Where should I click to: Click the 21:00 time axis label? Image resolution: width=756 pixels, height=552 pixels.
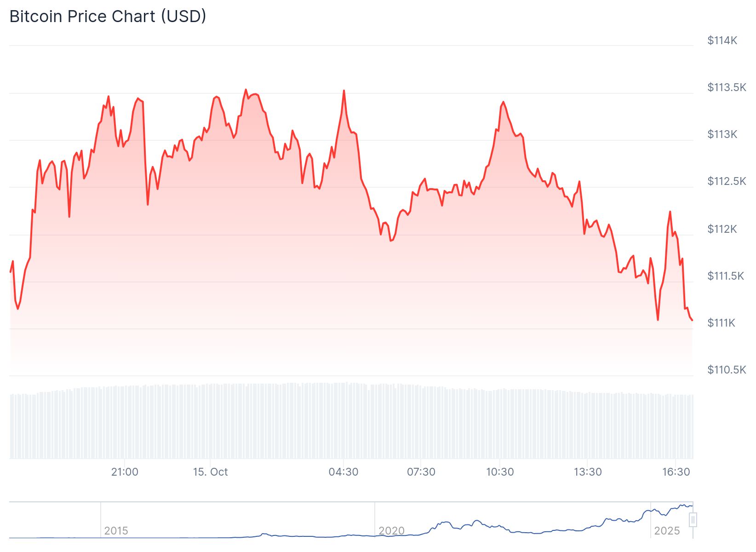coord(125,472)
